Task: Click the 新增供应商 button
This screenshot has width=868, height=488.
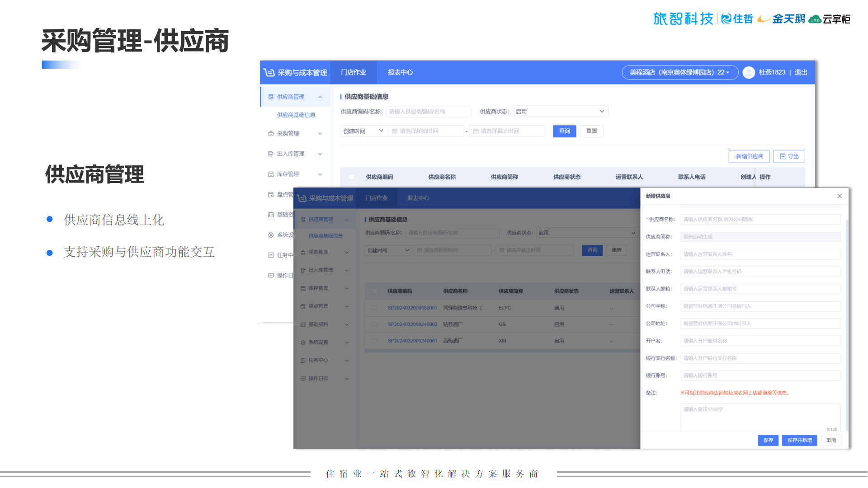Action: coord(749,156)
